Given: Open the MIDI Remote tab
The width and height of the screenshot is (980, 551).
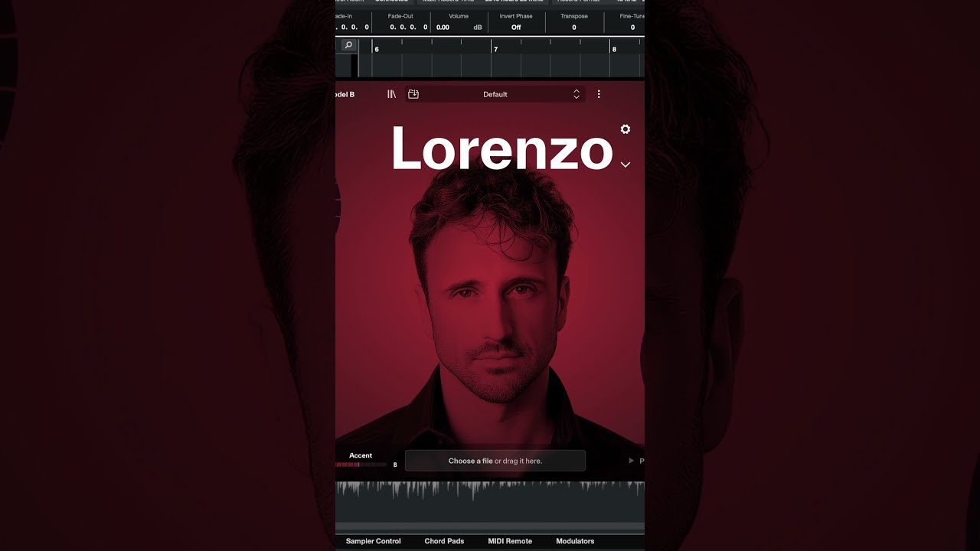Looking at the screenshot, I should tap(510, 541).
